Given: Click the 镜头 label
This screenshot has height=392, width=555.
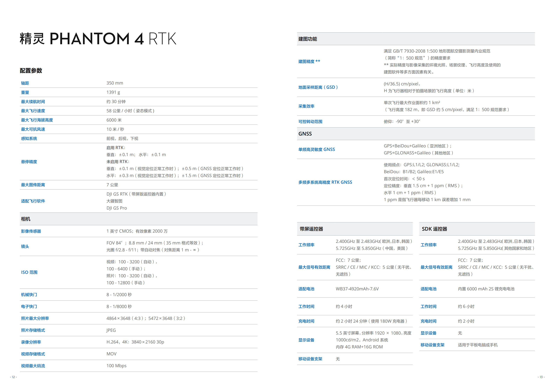Looking at the screenshot, I should click(x=25, y=247).
